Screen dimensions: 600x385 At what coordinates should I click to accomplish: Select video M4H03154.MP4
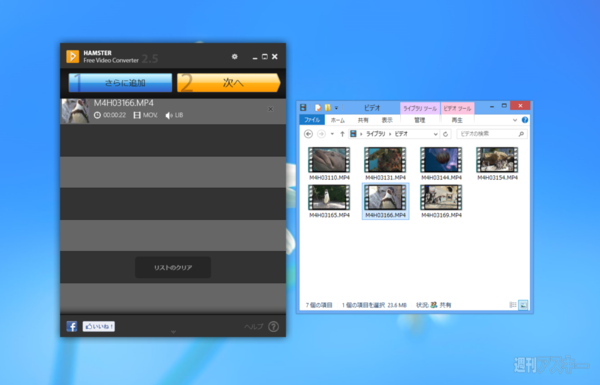coord(497,164)
